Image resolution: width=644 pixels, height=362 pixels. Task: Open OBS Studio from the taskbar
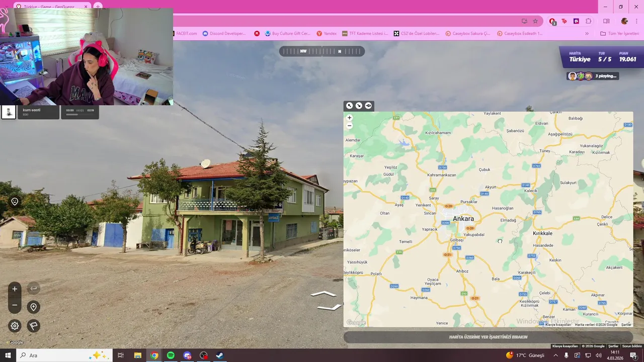(204, 355)
